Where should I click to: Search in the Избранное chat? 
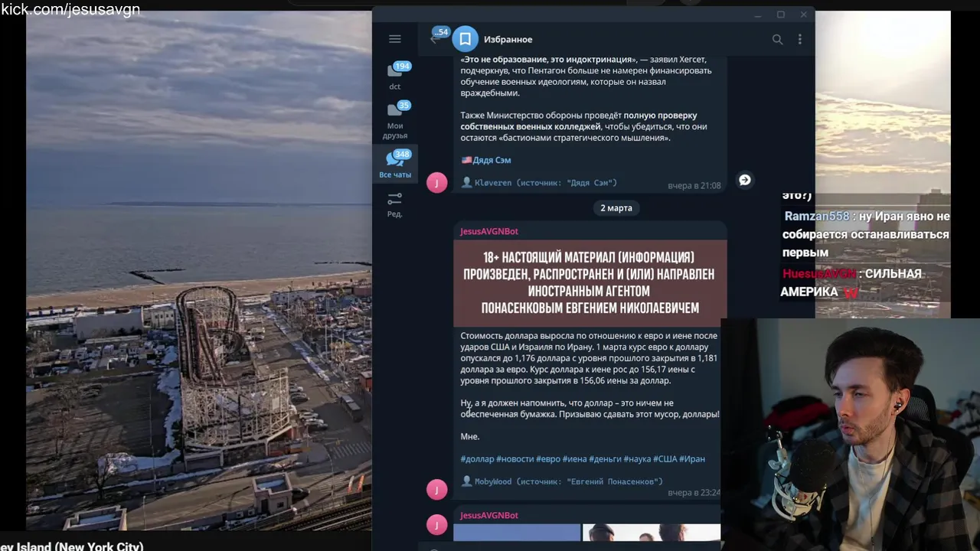coord(777,39)
